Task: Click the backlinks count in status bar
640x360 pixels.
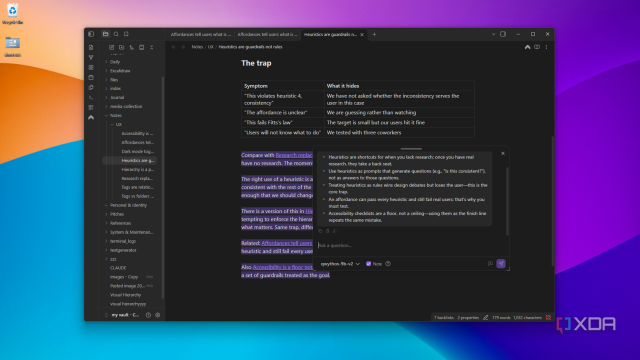Action: click(444, 317)
